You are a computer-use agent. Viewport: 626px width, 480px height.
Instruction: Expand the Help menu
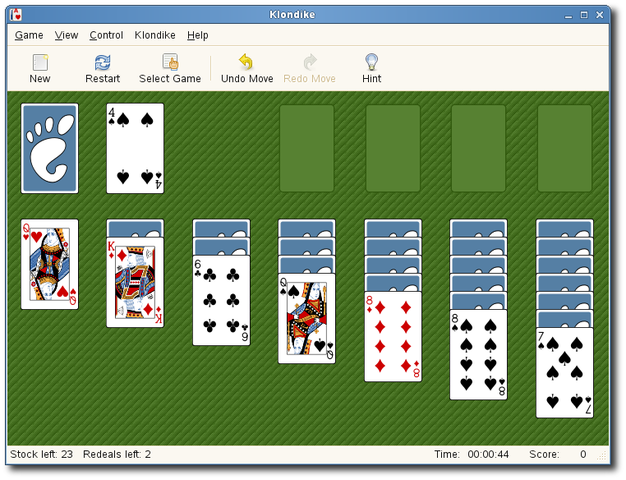tap(198, 35)
